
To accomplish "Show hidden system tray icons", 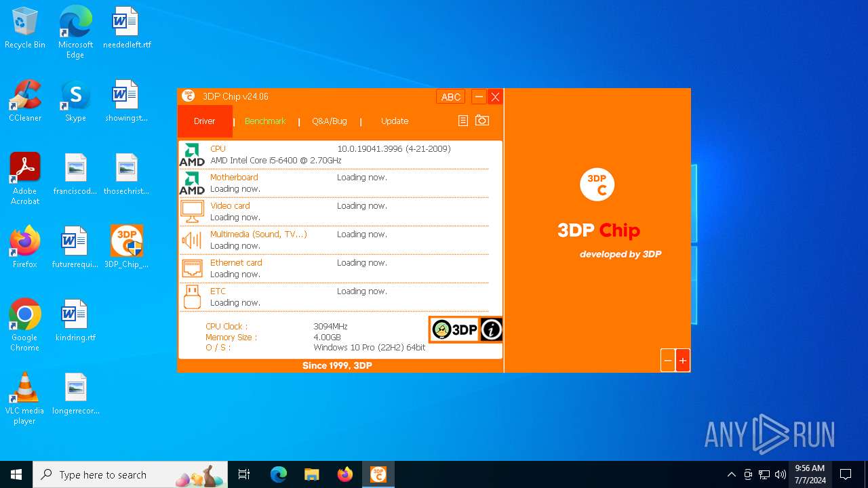I will [x=731, y=474].
